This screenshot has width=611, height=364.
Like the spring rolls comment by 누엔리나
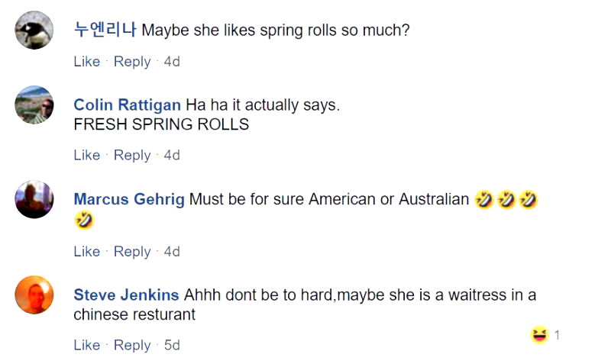86,62
